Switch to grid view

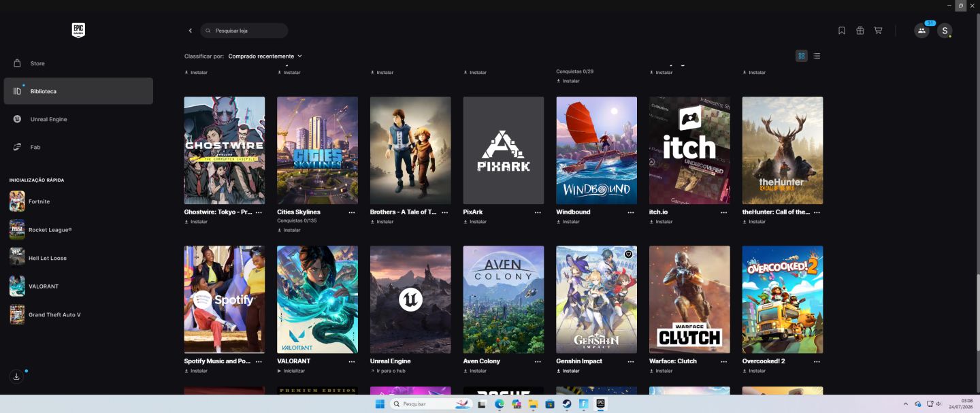(x=802, y=56)
